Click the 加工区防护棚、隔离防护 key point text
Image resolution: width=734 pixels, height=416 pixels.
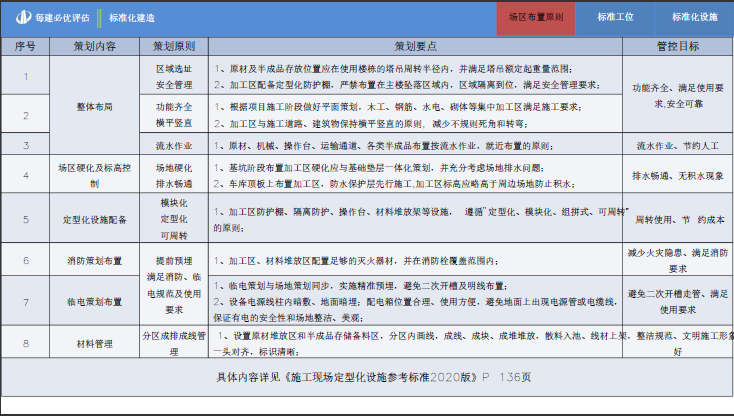point(421,219)
